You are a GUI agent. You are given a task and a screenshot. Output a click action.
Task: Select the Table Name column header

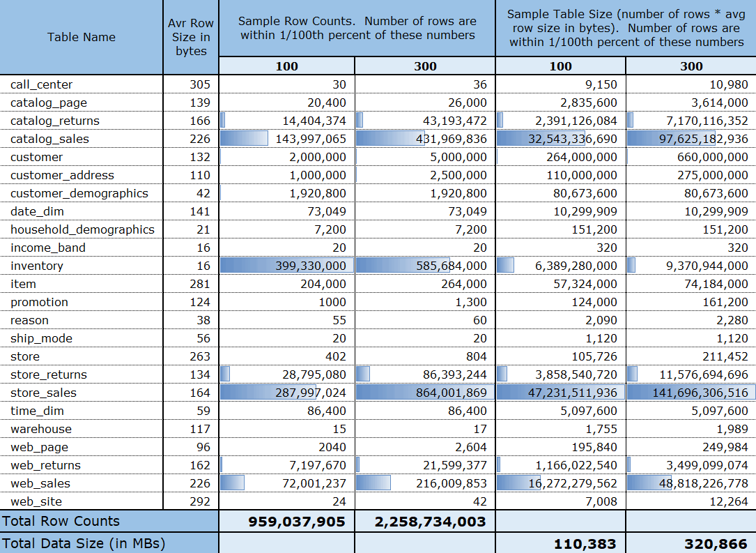tap(81, 36)
